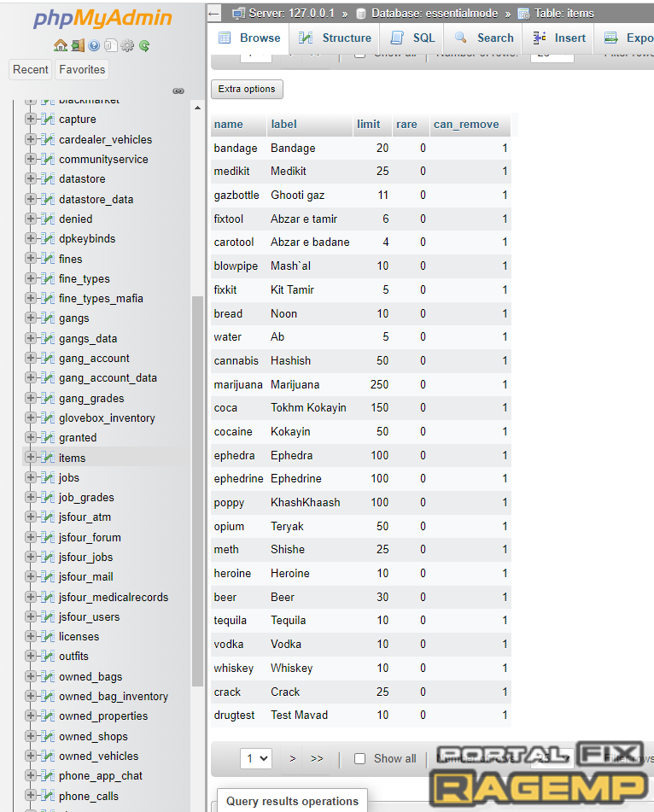Sort by the limit column header
This screenshot has width=654, height=812.
click(368, 125)
